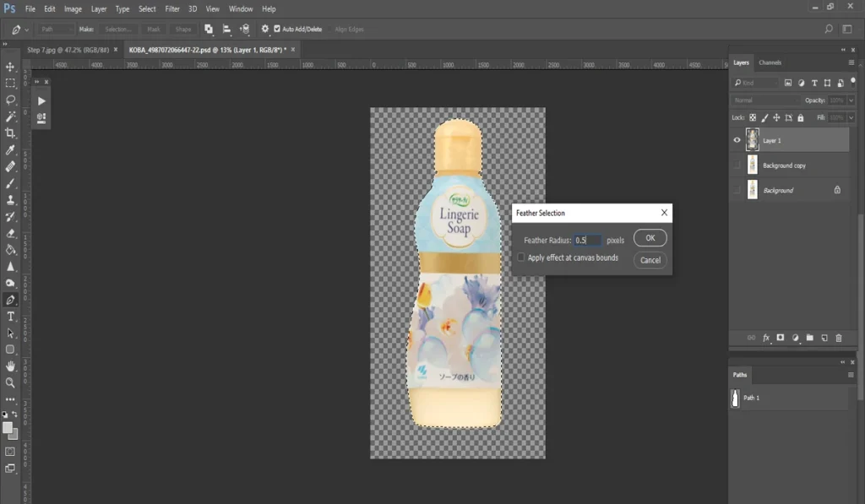Select the Rounded Rectangle shape tool
Viewport: 865px width, 504px height.
pos(10,350)
